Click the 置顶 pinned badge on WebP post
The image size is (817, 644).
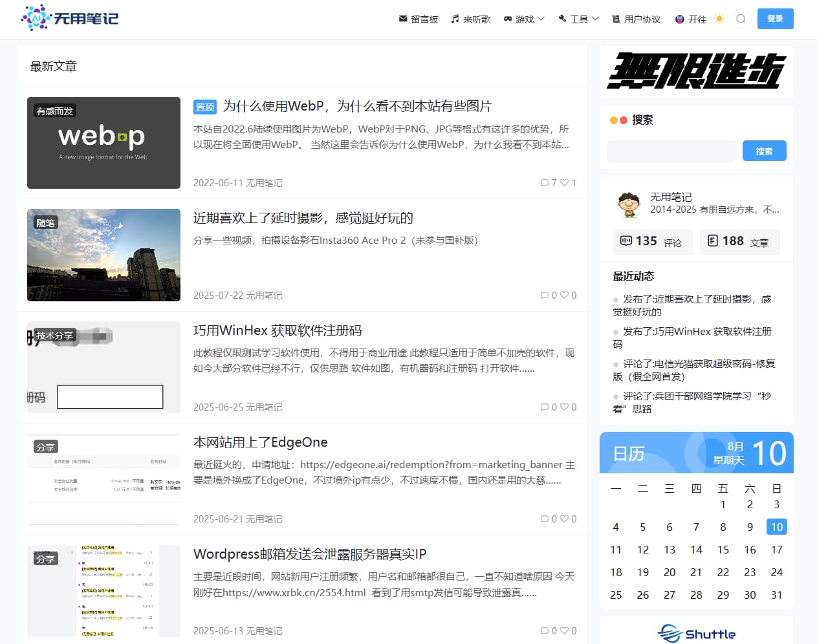(204, 106)
